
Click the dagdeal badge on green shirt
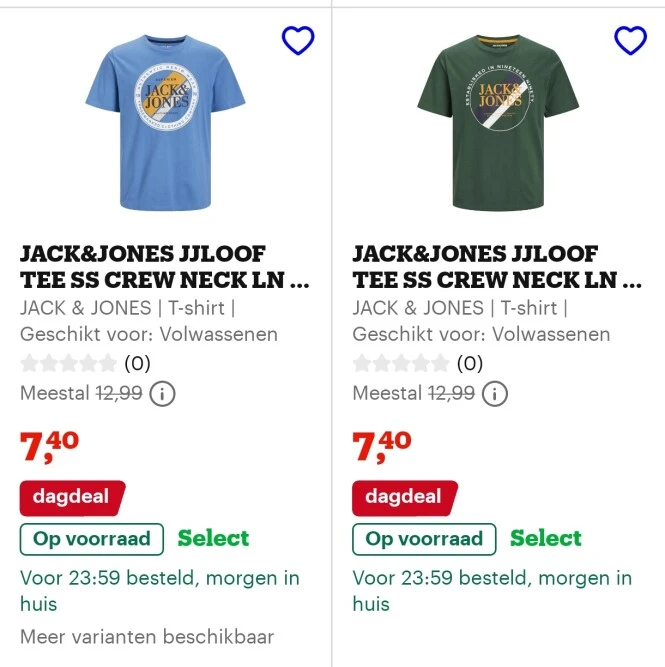click(403, 497)
